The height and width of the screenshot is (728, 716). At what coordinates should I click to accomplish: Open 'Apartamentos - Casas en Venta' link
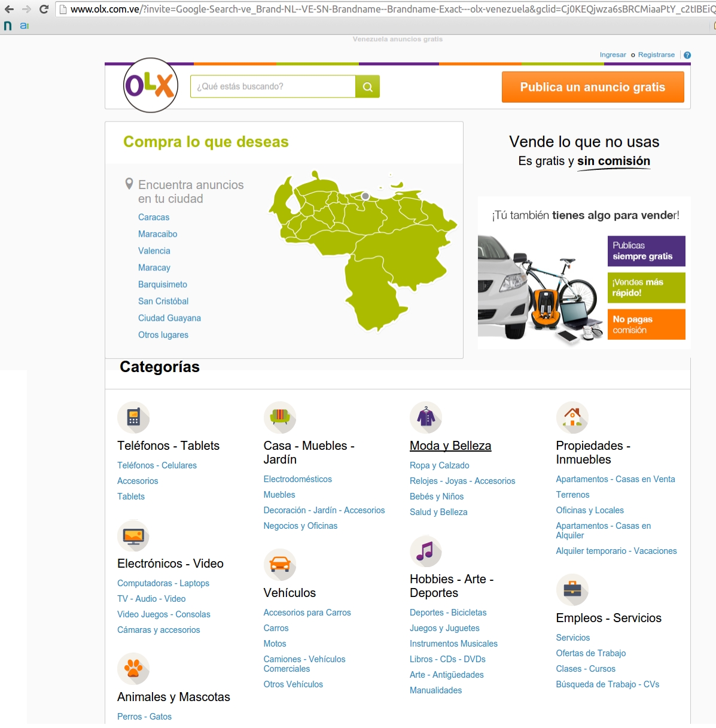point(616,479)
